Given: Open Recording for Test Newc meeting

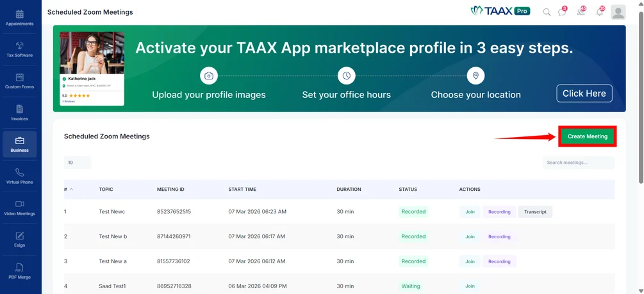Looking at the screenshot, I should (x=499, y=212).
